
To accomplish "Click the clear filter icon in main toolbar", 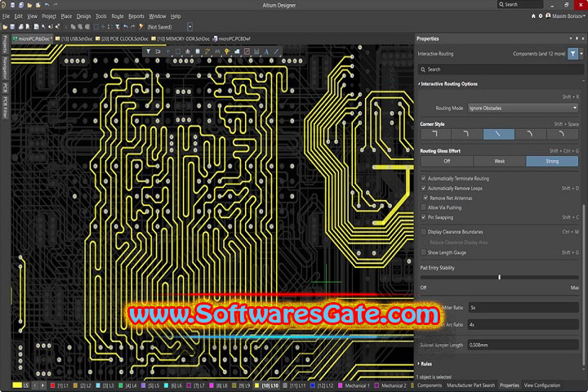I will pos(118,27).
